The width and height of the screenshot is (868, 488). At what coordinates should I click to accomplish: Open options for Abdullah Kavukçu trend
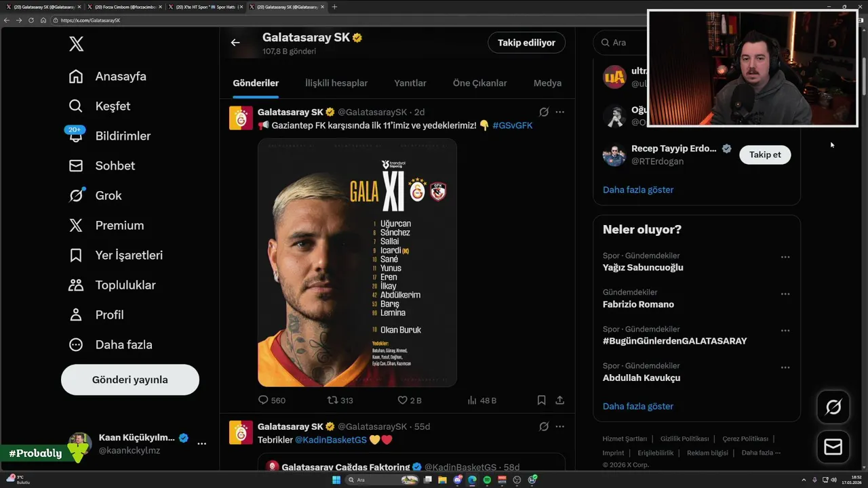[785, 367]
